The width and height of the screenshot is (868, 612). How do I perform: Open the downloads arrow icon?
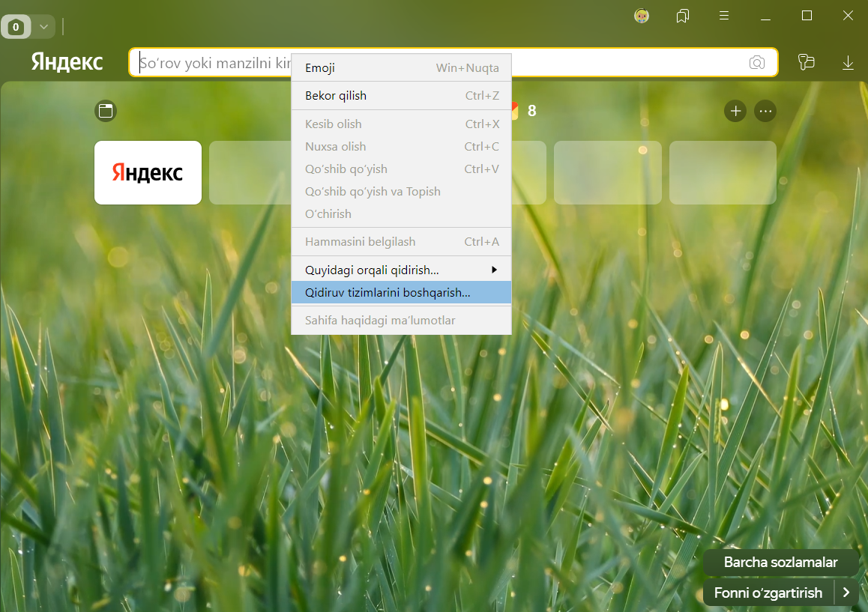click(x=848, y=63)
